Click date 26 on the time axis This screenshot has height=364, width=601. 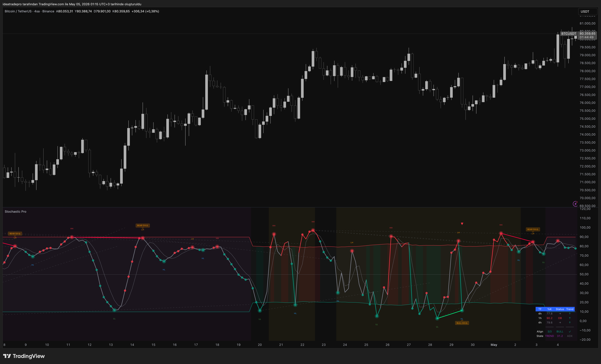pos(388,345)
